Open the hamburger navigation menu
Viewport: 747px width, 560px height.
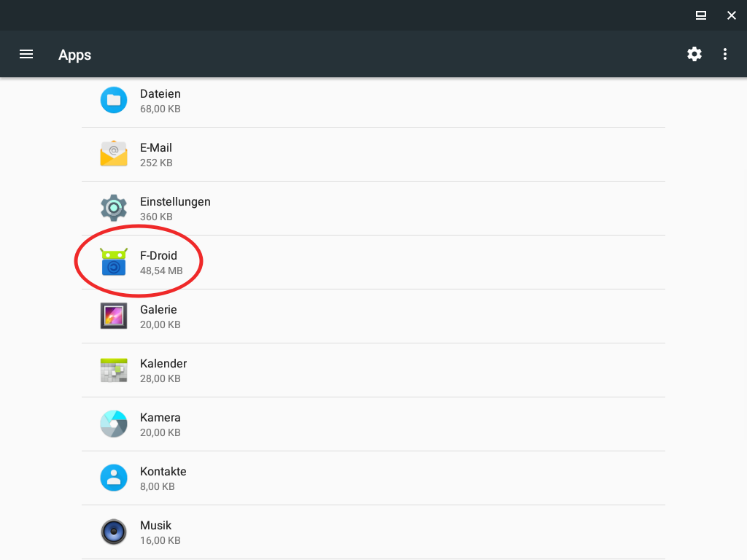[26, 54]
